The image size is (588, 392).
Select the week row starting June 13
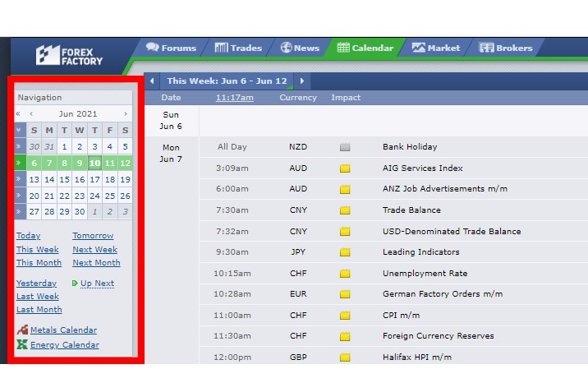point(21,179)
